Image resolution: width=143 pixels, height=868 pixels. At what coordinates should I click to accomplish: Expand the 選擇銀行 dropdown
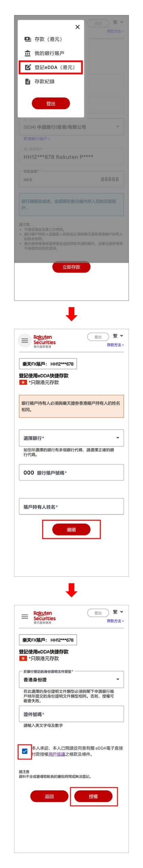[71, 438]
